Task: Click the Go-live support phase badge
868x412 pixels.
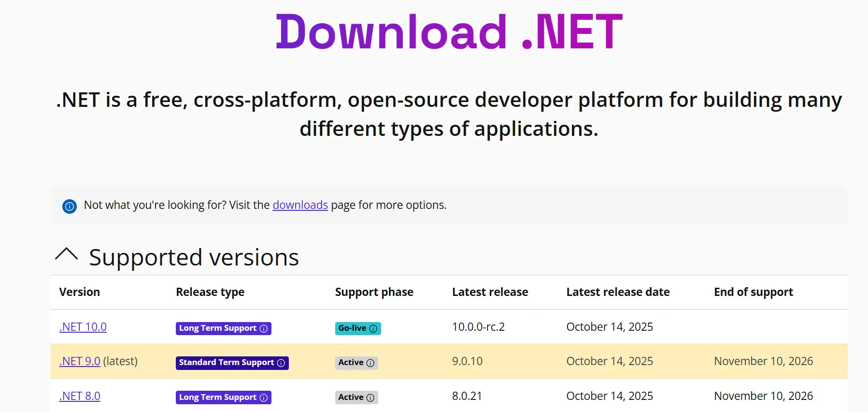Action: click(358, 328)
